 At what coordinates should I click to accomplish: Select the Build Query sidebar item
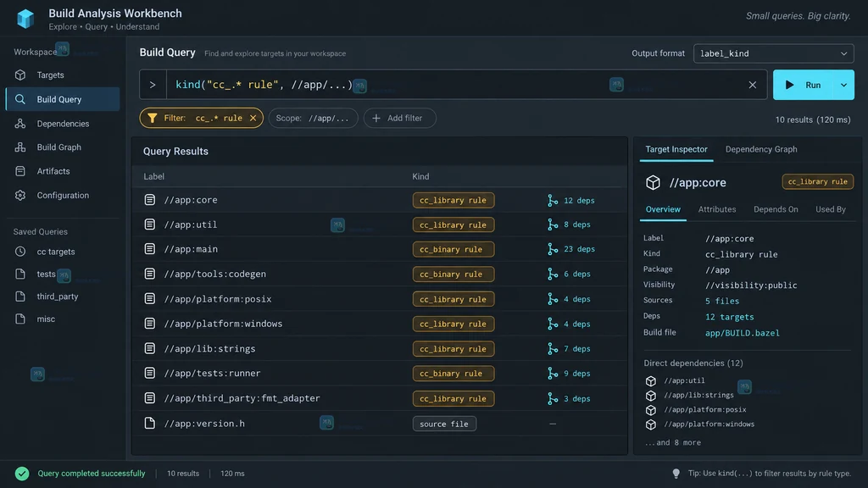(63, 100)
